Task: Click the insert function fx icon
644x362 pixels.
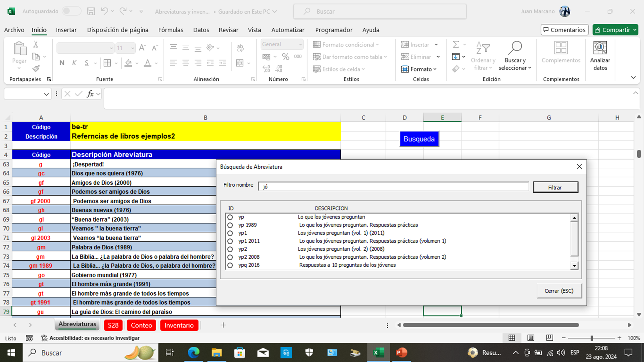Action: (90, 94)
